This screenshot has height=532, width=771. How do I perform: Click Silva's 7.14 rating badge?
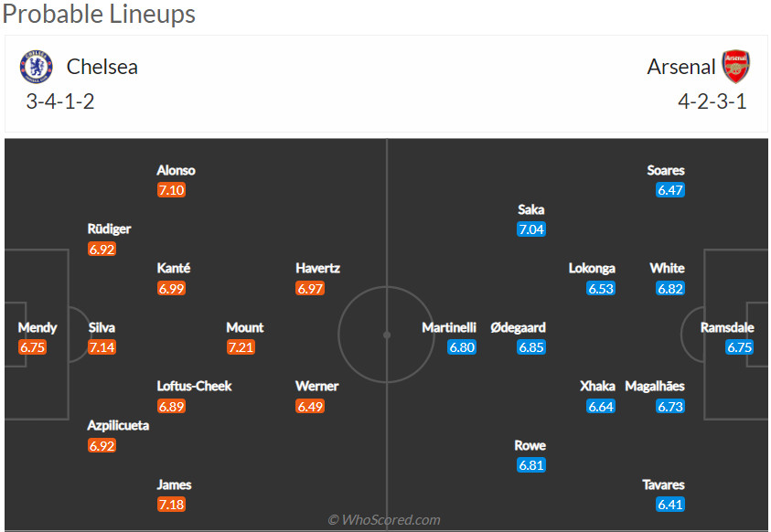point(102,347)
